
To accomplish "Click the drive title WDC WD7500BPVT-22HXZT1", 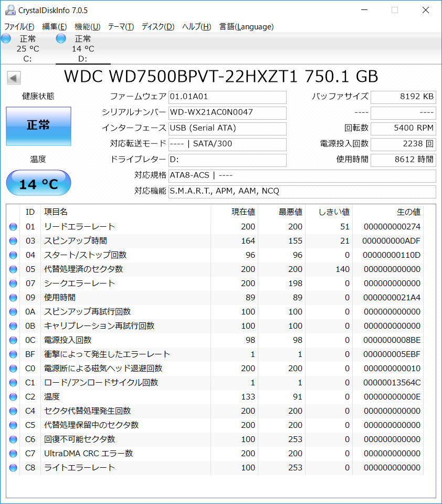I will 181,77.
